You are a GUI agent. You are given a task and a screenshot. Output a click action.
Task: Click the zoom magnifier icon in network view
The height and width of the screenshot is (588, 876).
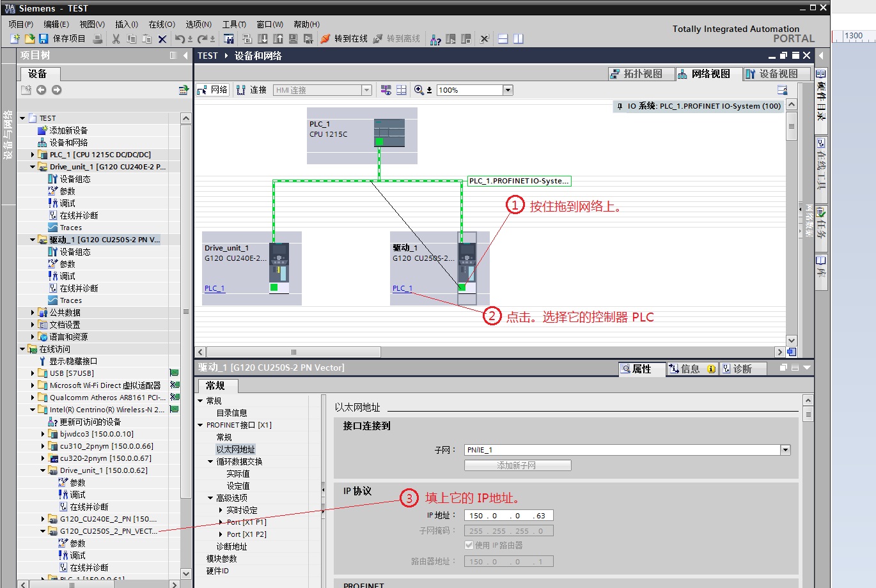419,90
